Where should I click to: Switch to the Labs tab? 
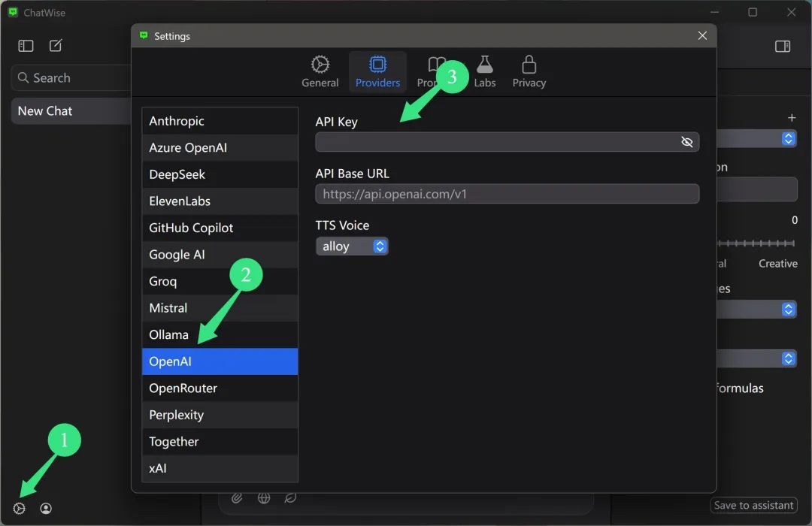coord(485,71)
